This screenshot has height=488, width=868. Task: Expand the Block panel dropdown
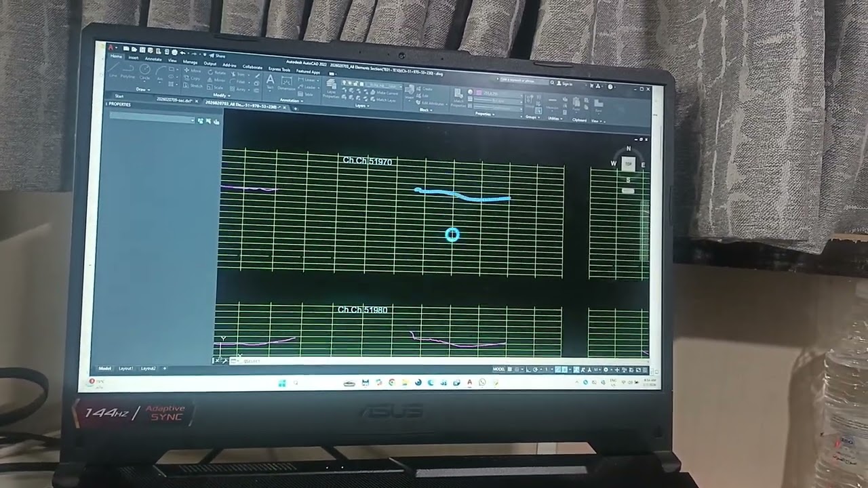tap(425, 110)
